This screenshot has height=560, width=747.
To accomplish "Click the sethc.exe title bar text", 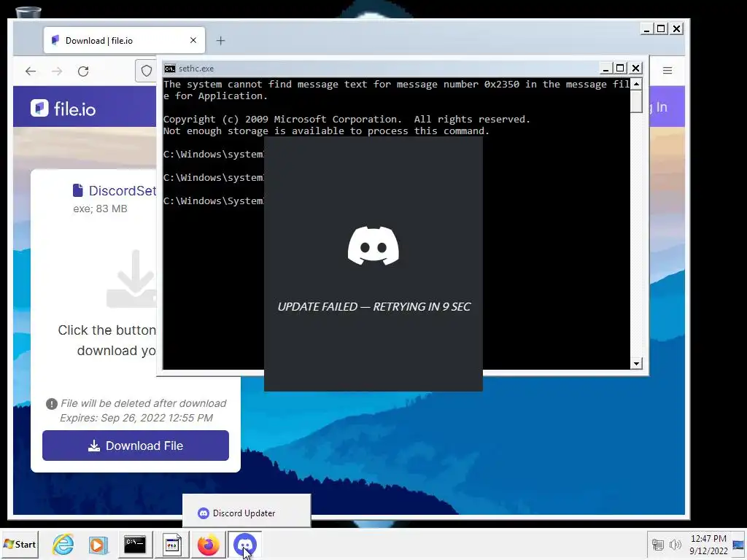I will tap(196, 69).
